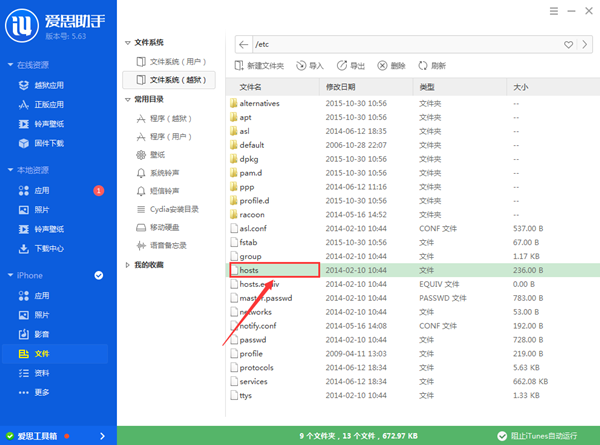Open 系统铃声 directory

[x=158, y=173]
